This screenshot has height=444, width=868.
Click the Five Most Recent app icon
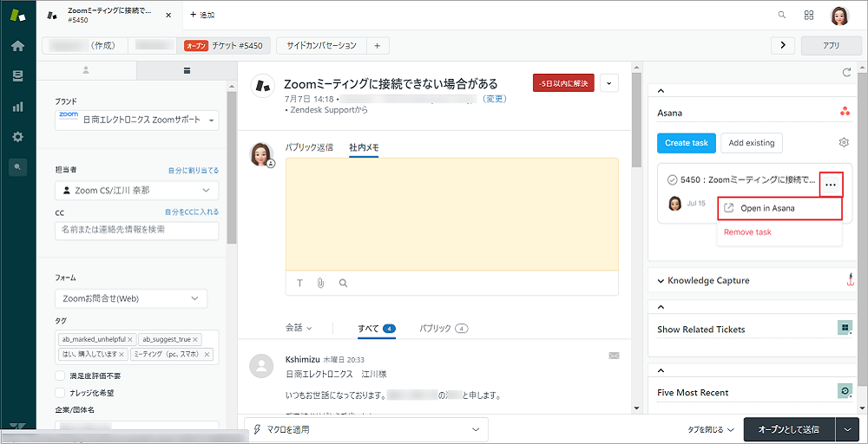pos(845,391)
